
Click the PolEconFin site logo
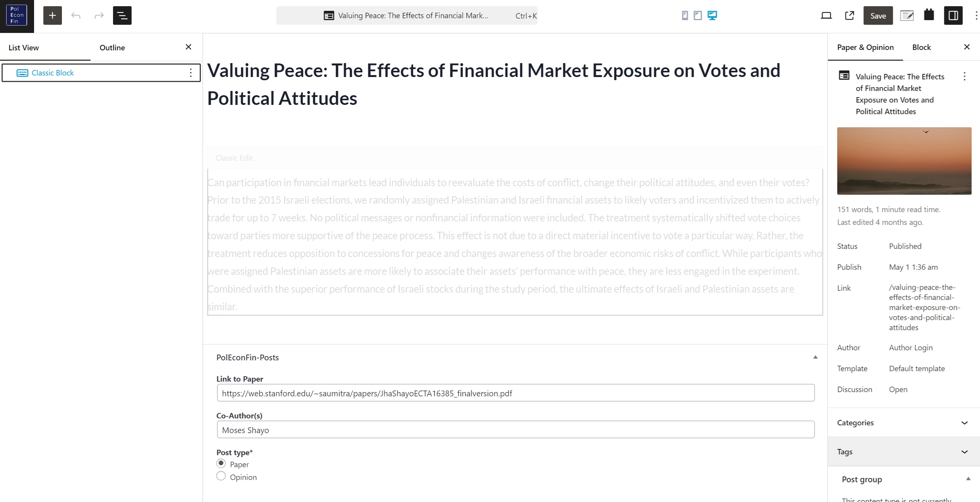tap(17, 15)
